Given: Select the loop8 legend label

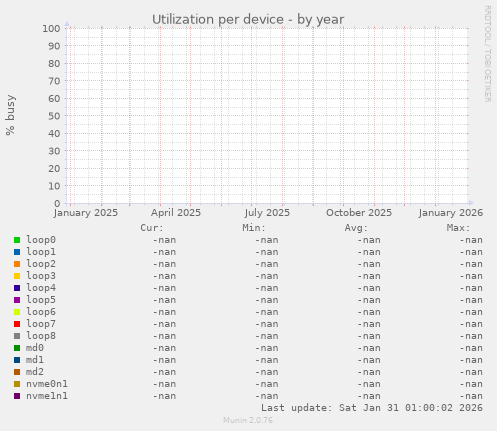Looking at the screenshot, I should point(41,336).
